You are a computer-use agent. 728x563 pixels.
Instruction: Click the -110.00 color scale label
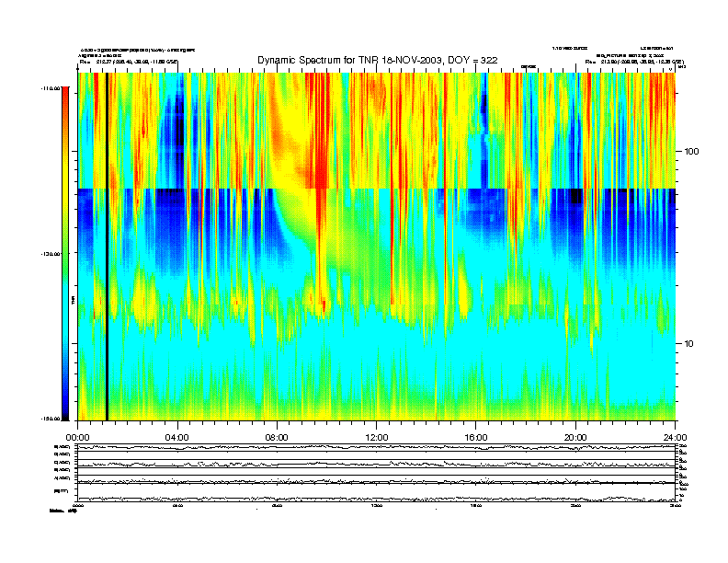click(48, 88)
